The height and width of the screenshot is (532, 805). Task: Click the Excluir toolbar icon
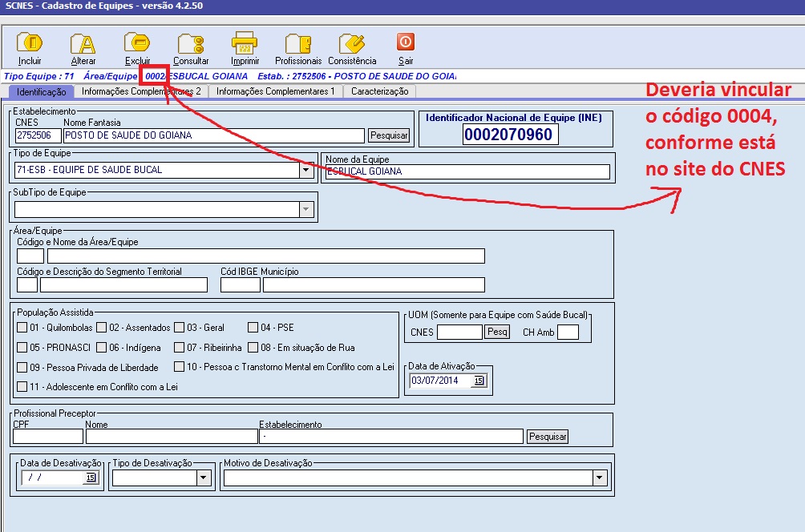point(137,42)
